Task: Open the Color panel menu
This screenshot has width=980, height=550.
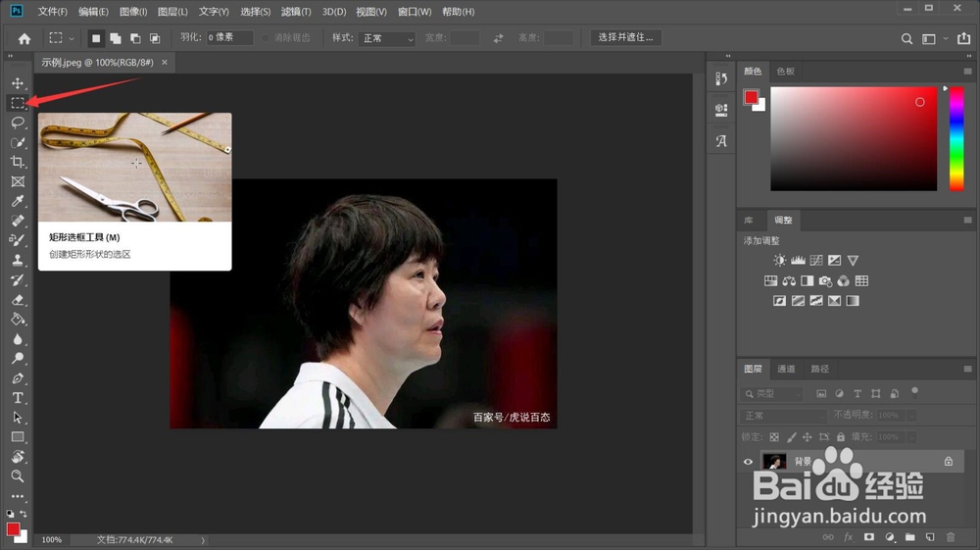Action: 967,72
